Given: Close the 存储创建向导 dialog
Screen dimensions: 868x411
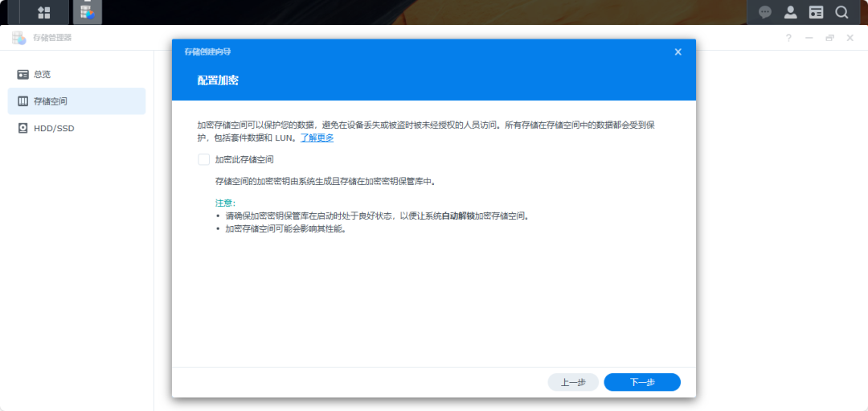Looking at the screenshot, I should 678,51.
